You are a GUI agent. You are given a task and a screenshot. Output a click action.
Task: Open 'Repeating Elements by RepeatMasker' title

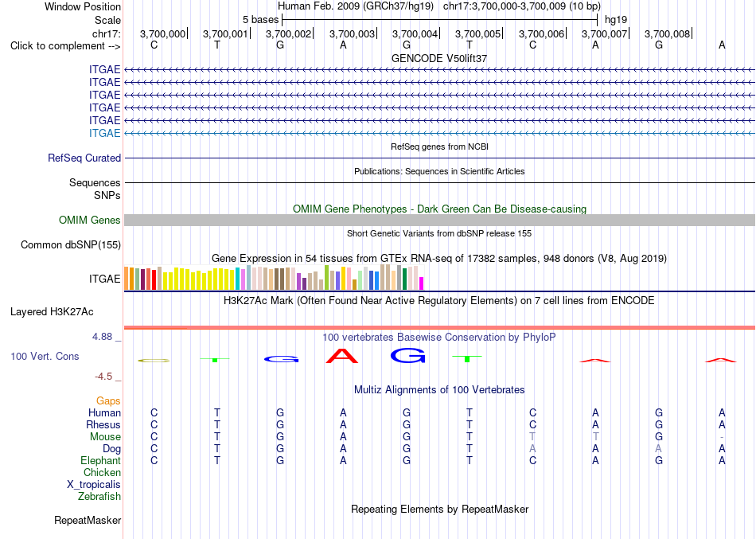point(439,509)
